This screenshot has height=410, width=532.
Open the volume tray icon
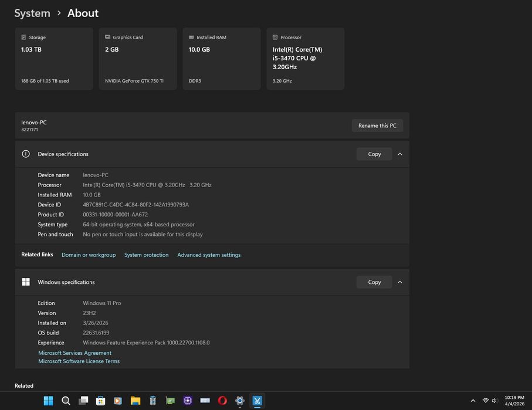(494, 401)
